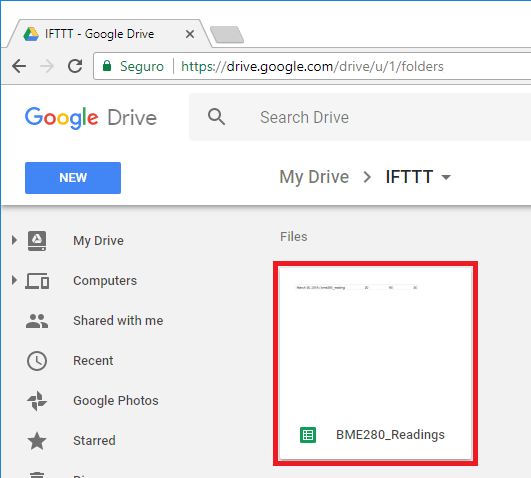Screen dimensions: 531x478
Task: Open a new browser tab
Action: pyautogui.click(x=227, y=35)
